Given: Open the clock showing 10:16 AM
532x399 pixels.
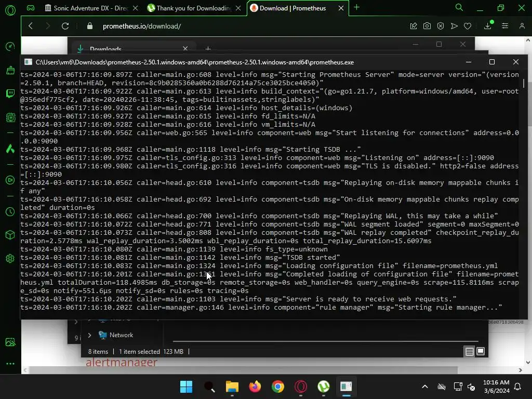Looking at the screenshot, I should 496,387.
